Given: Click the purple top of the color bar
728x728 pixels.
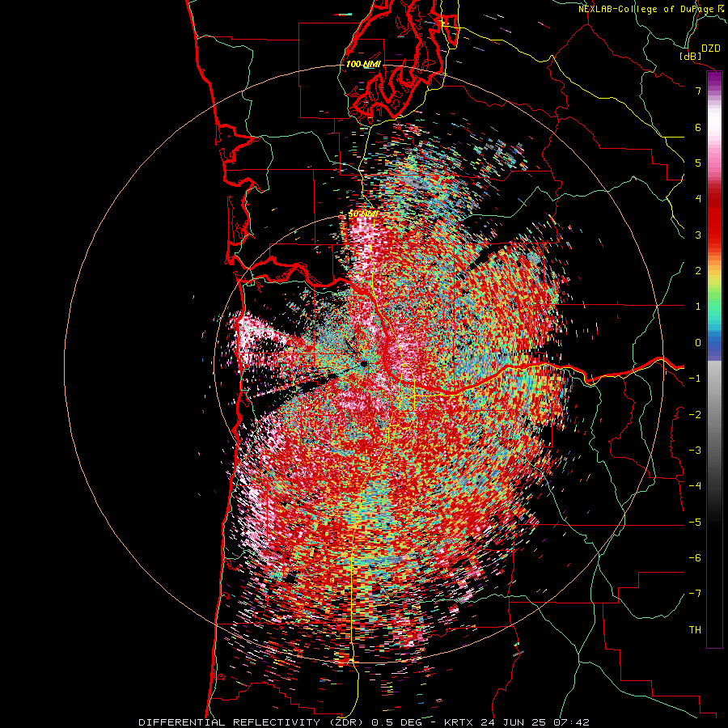Looking at the screenshot, I should pos(714,80).
